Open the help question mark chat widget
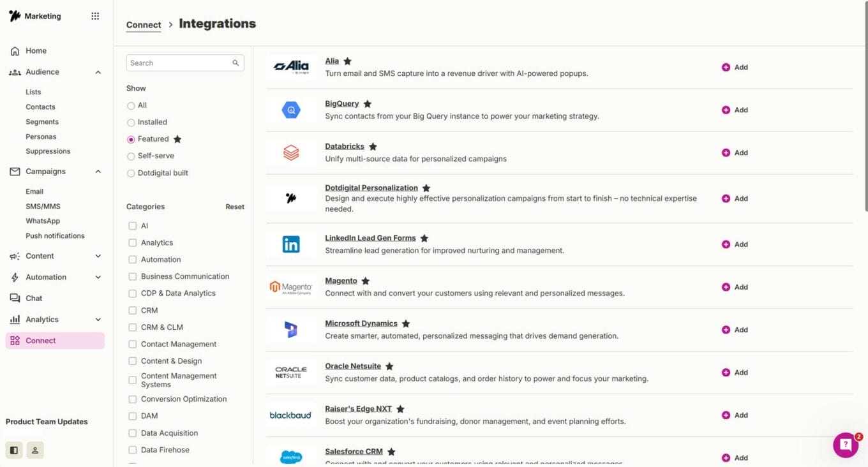 pos(846,445)
